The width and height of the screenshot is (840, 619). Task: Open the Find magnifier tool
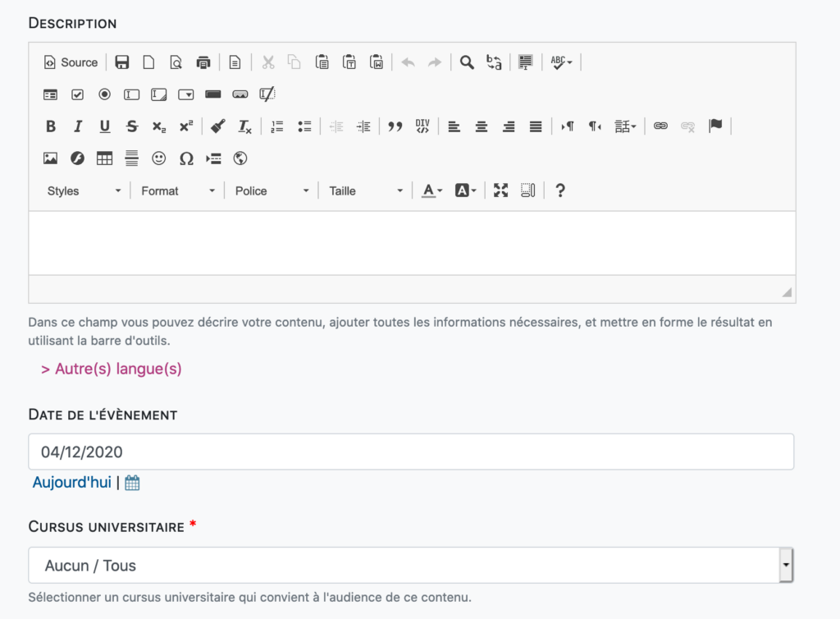click(x=467, y=62)
